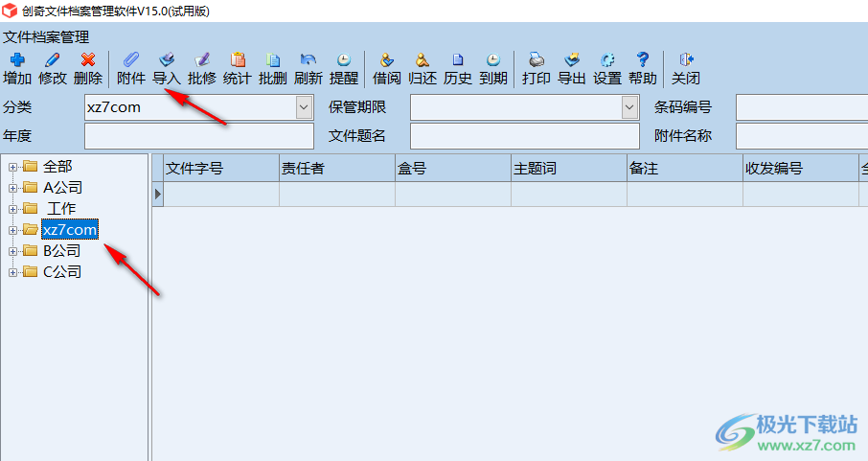Viewport: 868px width, 461px height.
Task: Select the 工作 folder in the tree
Action: click(61, 208)
